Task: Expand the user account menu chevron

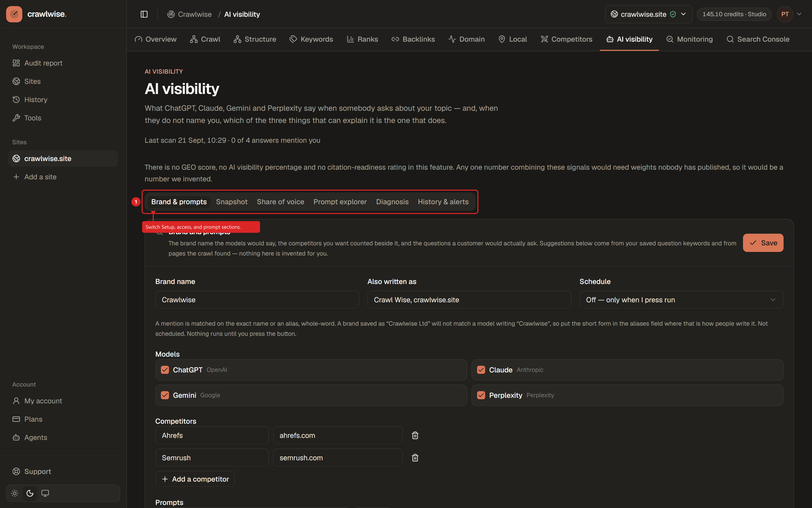Action: (x=799, y=14)
